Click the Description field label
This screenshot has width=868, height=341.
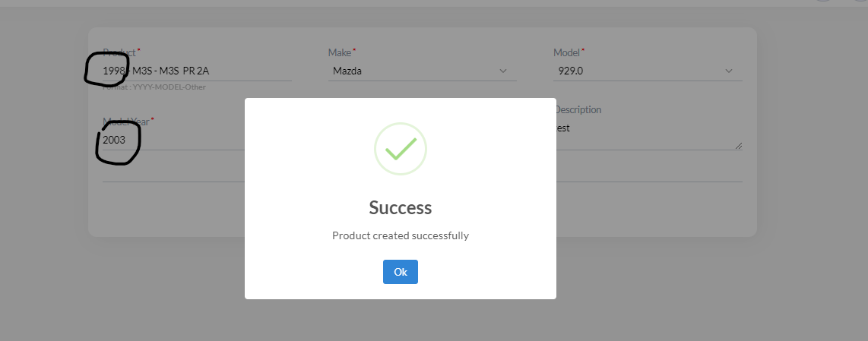(x=578, y=109)
